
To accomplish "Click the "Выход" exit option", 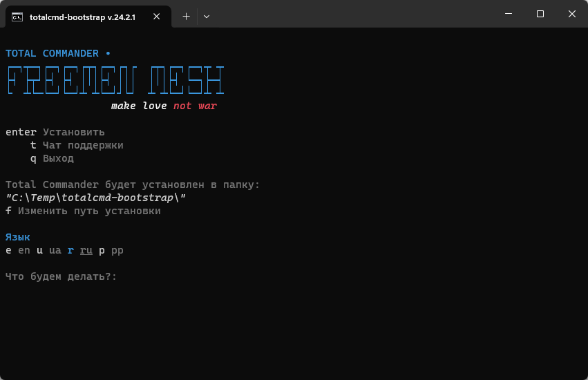I will click(58, 158).
